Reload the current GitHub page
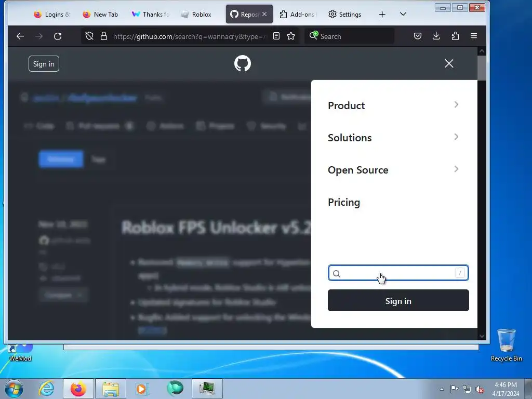Screen dimensions: 532x399 tap(58, 36)
